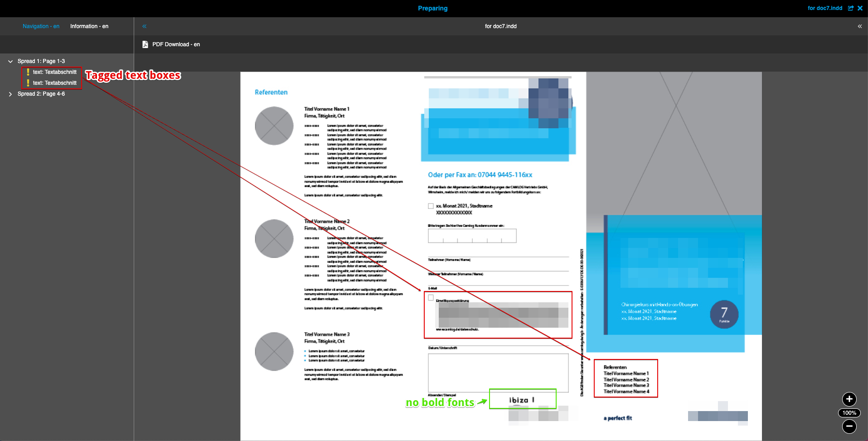The height and width of the screenshot is (441, 868).
Task: Collapse the left navigation panel
Action: 144,26
